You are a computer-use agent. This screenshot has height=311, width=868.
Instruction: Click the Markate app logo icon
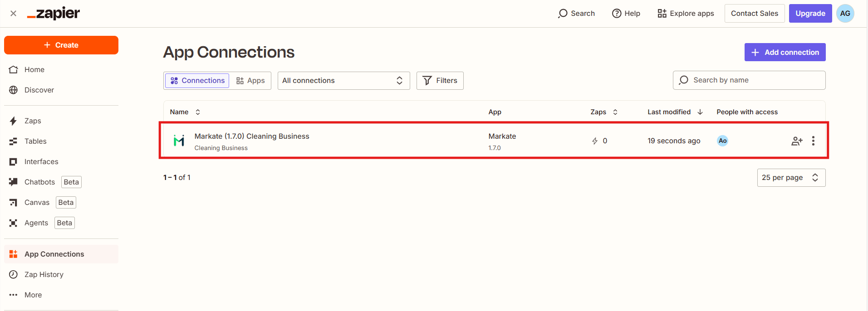tap(179, 141)
